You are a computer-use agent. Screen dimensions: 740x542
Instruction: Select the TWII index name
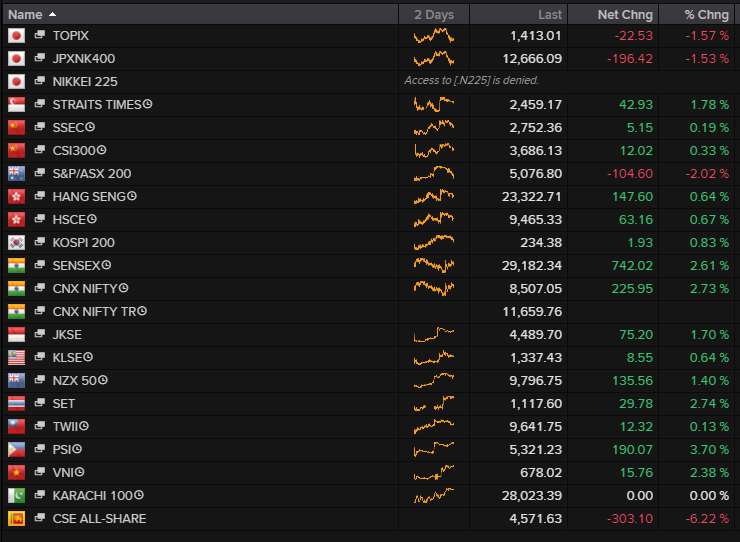pos(66,427)
